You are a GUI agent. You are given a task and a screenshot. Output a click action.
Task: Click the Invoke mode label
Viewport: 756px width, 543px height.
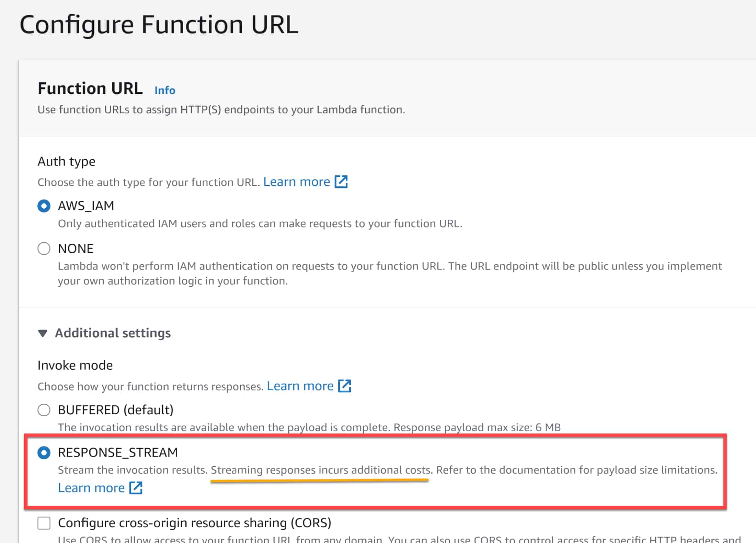coord(75,365)
